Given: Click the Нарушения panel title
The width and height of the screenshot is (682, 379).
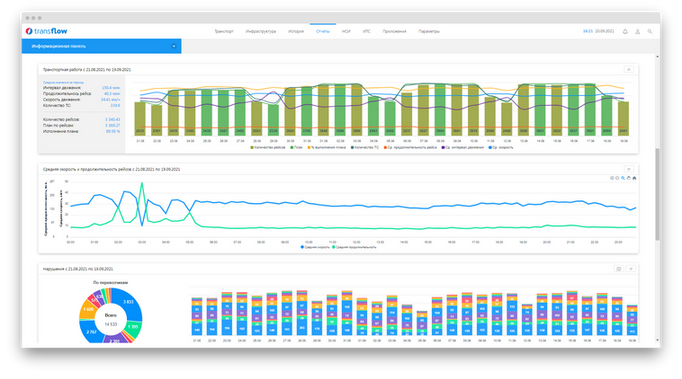Looking at the screenshot, I should pos(78,269).
